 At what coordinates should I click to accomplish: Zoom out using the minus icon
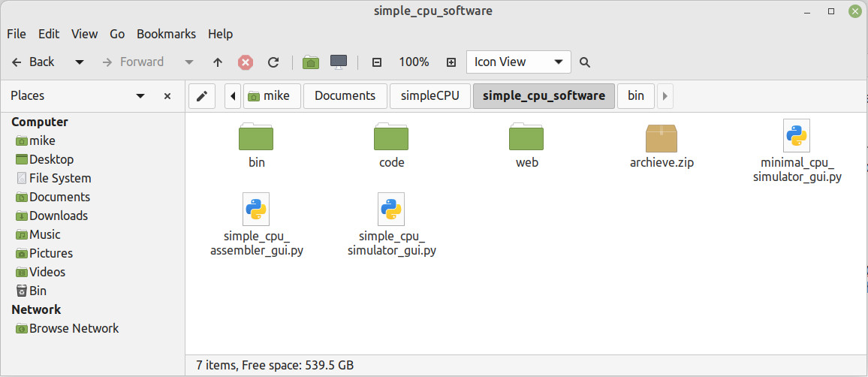pyautogui.click(x=377, y=62)
